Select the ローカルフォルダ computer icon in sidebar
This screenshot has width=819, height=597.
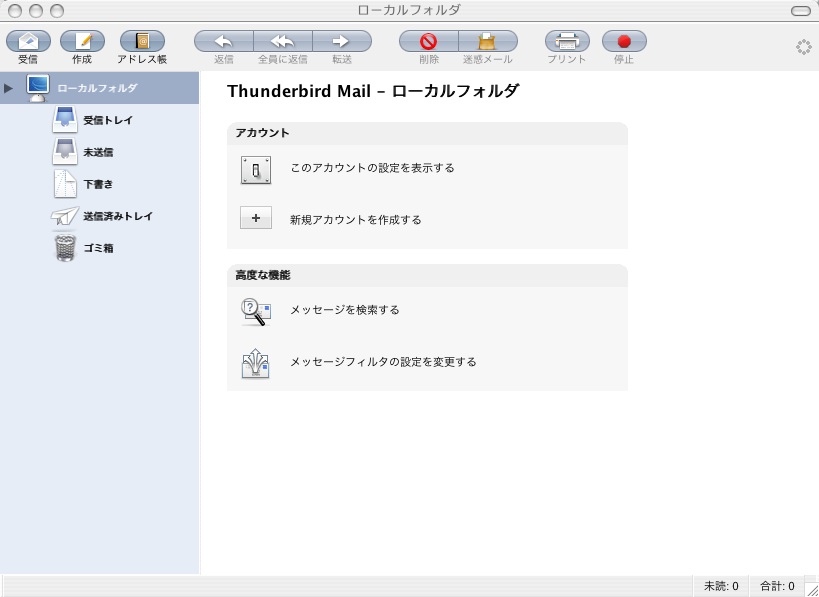coord(38,88)
